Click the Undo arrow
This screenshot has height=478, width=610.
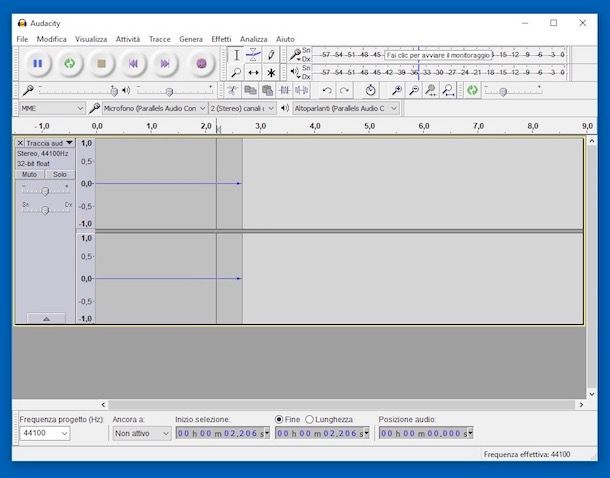click(x=327, y=91)
